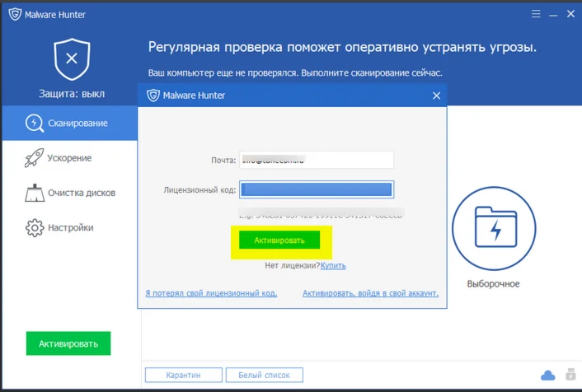Follow the Купить link
This screenshot has height=392, width=582.
click(333, 265)
